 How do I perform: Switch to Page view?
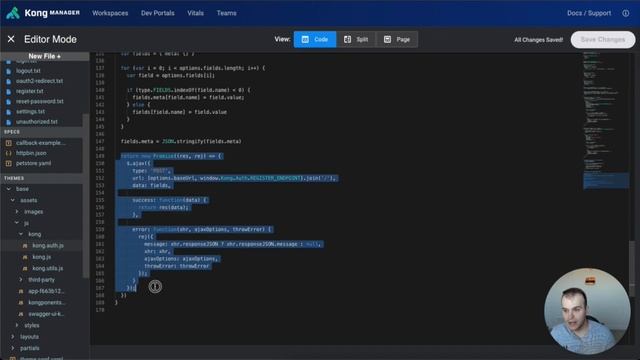point(397,39)
